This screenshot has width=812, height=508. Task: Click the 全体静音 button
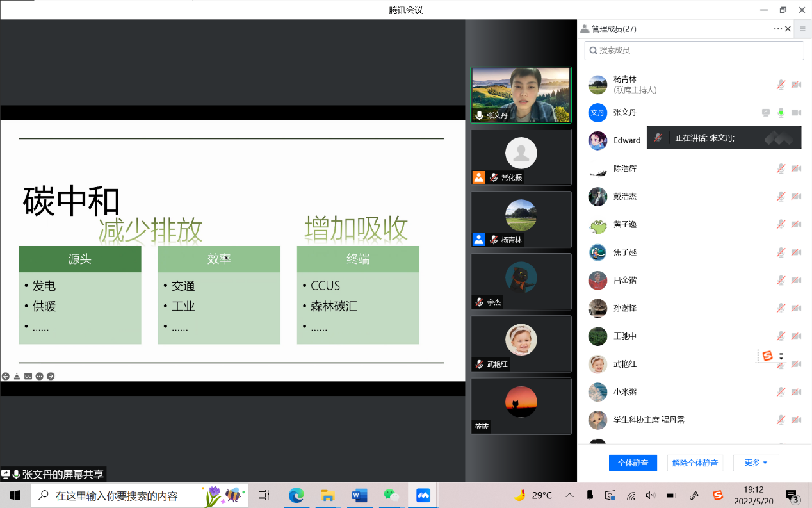click(x=633, y=463)
